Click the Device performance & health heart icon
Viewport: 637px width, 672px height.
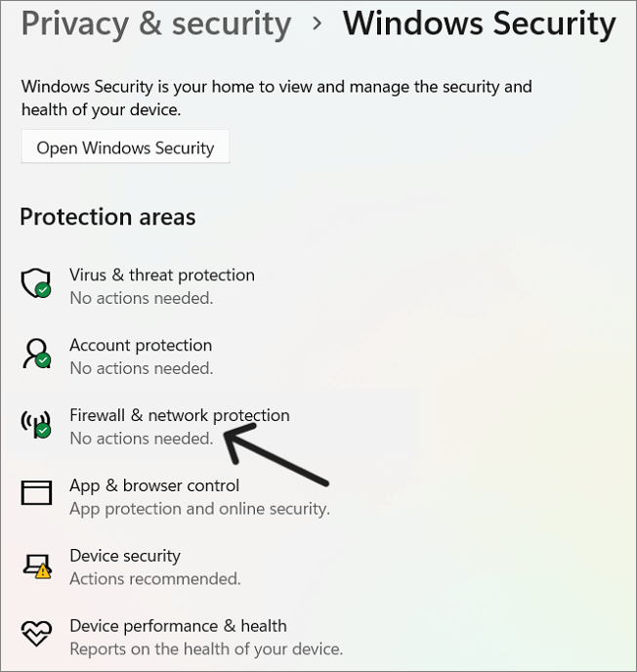point(36,635)
